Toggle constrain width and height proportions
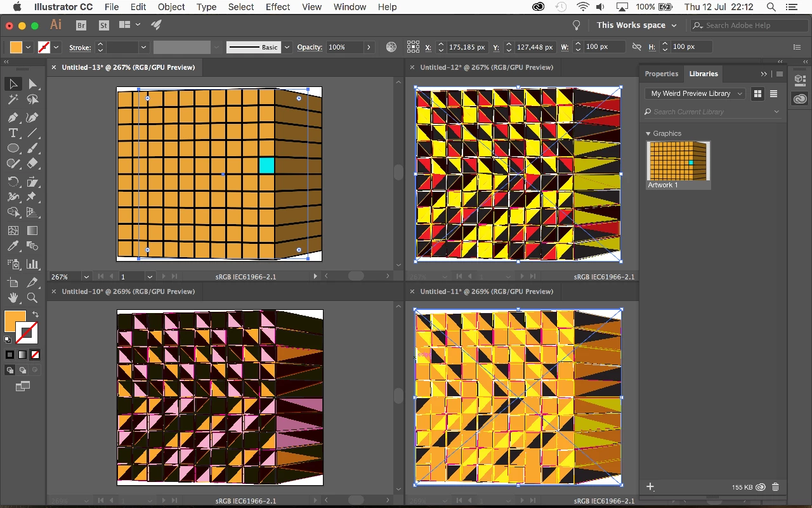This screenshot has height=508, width=812. tap(637, 47)
